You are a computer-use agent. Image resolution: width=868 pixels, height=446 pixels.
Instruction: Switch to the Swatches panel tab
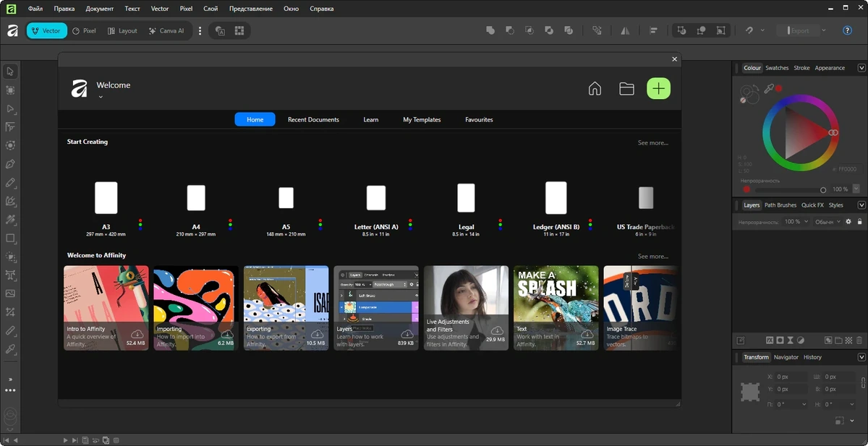(777, 68)
